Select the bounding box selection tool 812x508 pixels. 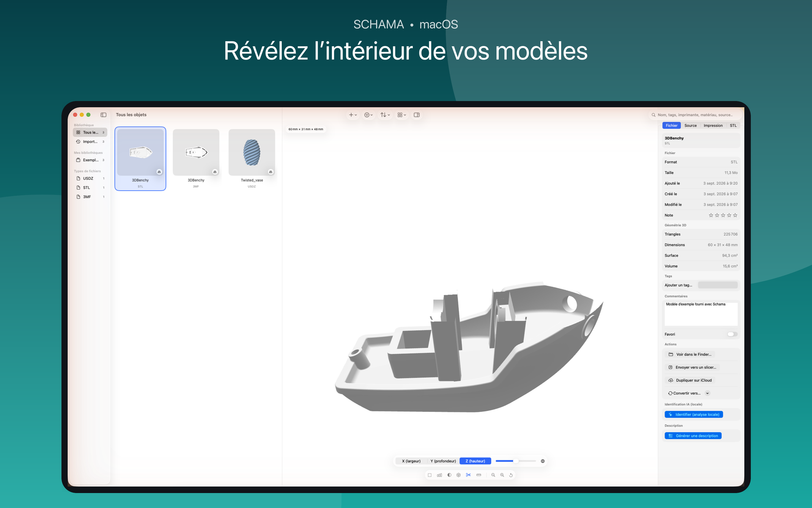tap(430, 475)
